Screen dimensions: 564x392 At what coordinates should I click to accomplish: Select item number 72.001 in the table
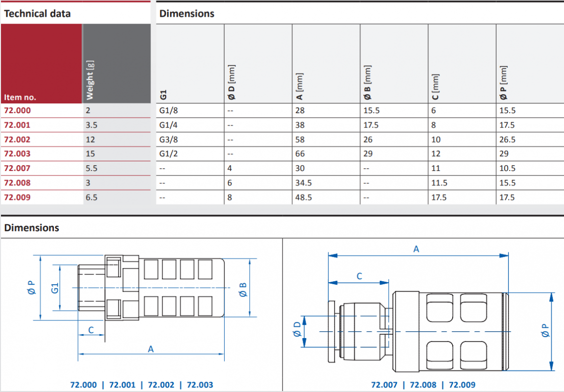click(17, 125)
